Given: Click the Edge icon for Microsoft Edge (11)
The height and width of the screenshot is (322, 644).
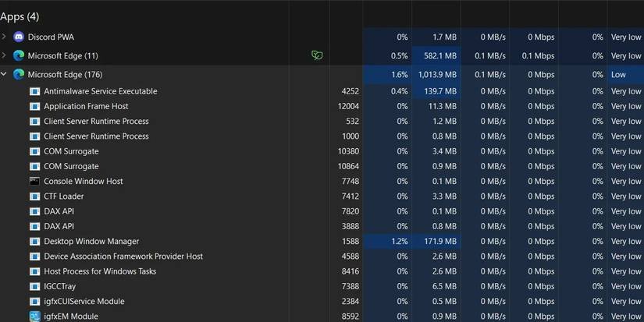Looking at the screenshot, I should (19, 55).
